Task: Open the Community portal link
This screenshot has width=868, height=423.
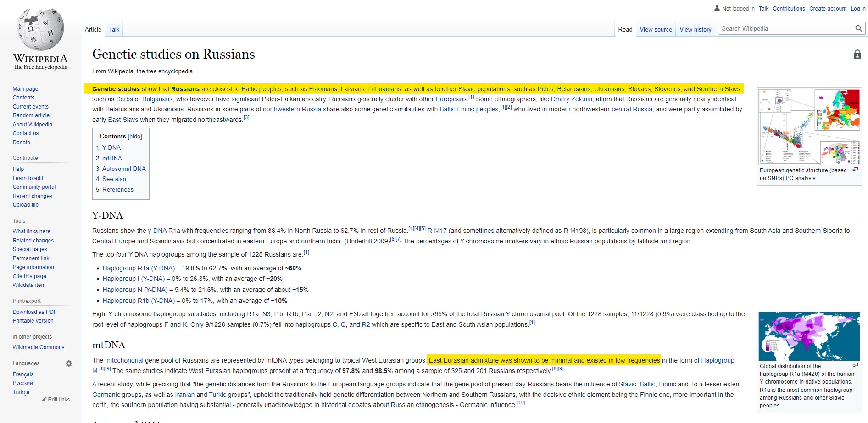Action: [34, 187]
